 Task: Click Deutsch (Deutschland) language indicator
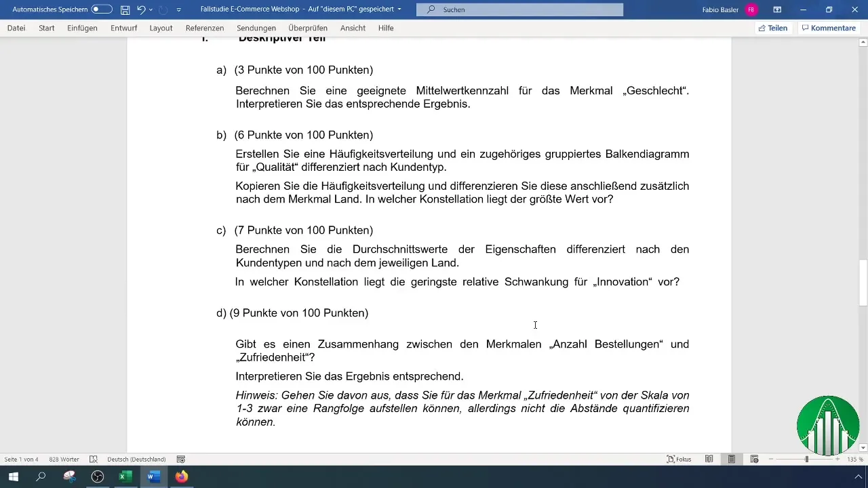pos(136,460)
